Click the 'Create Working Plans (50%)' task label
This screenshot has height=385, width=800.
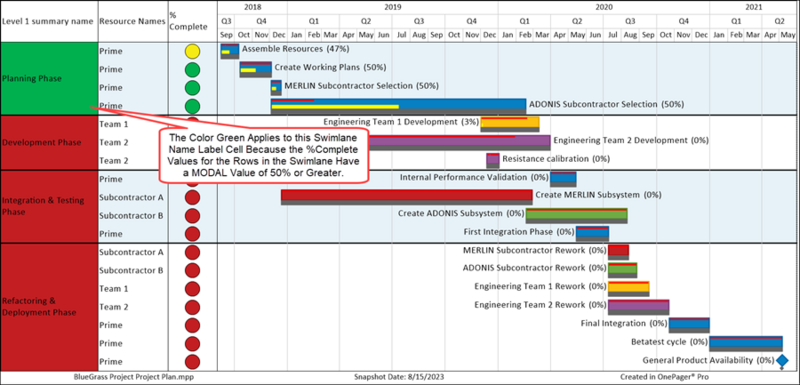coord(330,67)
